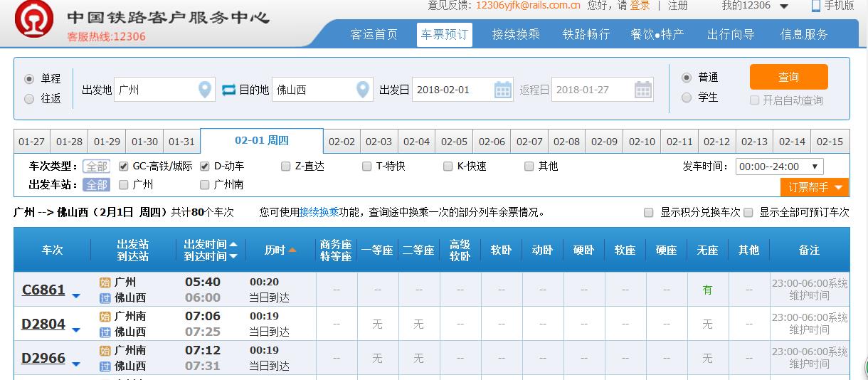
Task: Click origin-station badge for D2966 广州南
Action: pyautogui.click(x=105, y=350)
